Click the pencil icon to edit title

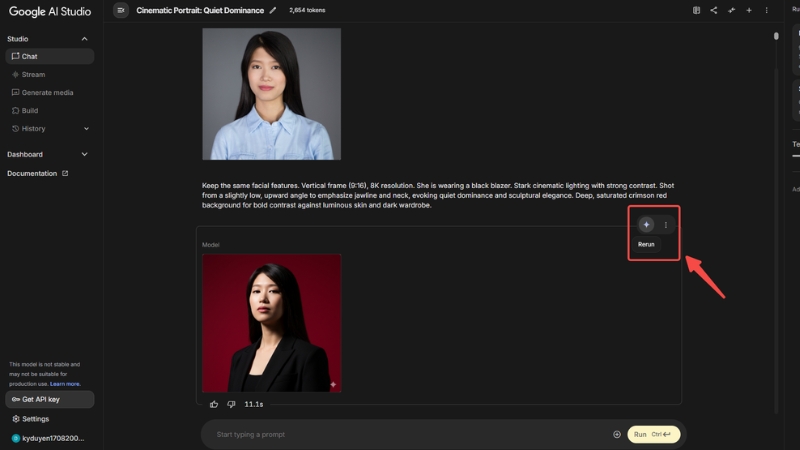[x=273, y=10]
